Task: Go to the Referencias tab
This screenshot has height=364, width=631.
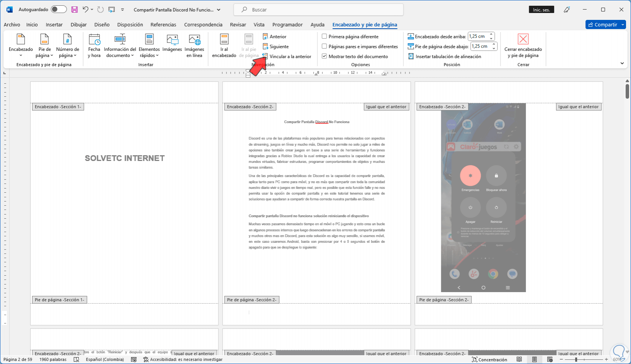Action: 163,25
